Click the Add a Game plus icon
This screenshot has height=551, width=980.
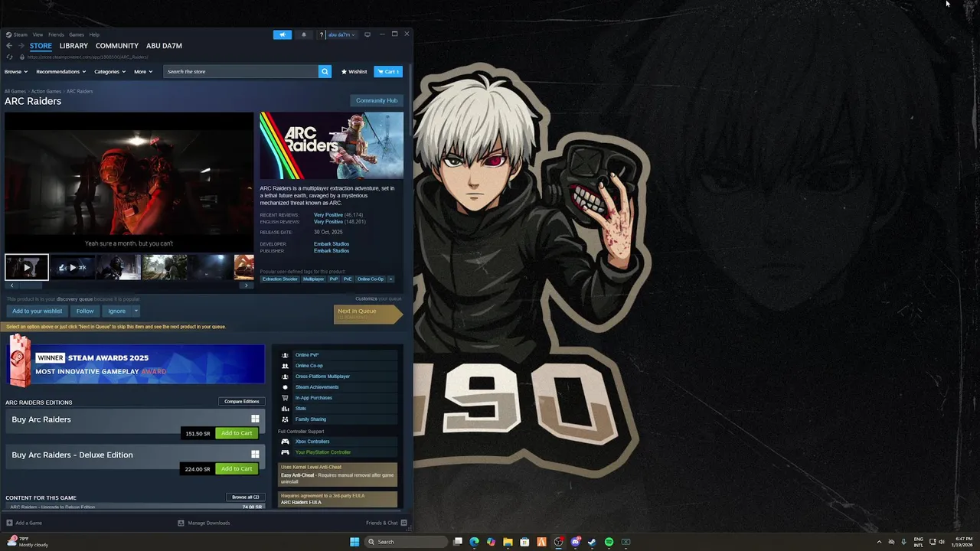[9, 523]
